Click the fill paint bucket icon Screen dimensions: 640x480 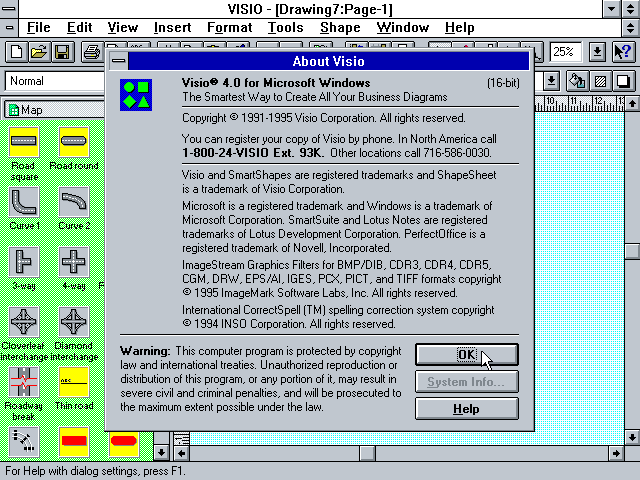tap(577, 81)
